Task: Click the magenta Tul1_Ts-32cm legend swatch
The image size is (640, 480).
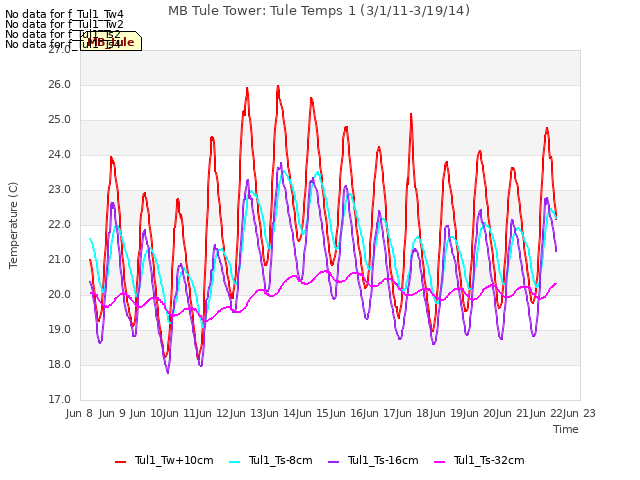Action: click(x=440, y=462)
